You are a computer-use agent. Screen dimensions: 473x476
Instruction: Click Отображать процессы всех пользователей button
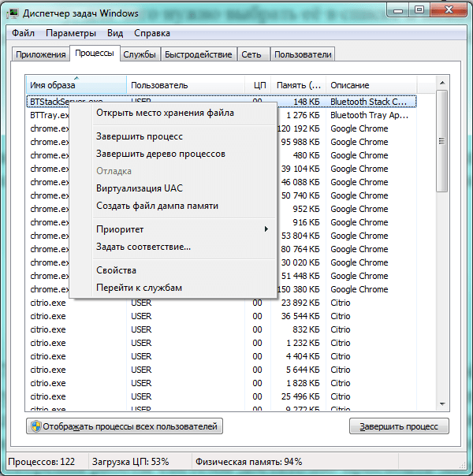tap(125, 426)
